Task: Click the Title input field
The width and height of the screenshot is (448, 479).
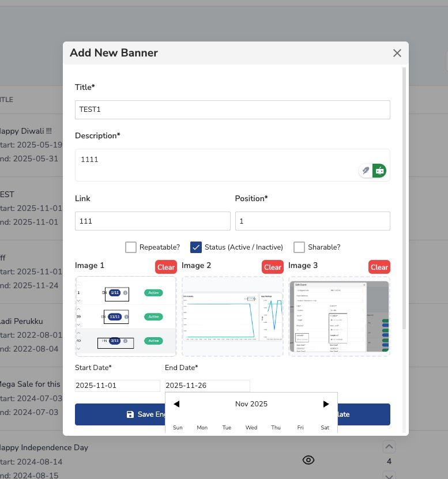Action: pos(232,110)
